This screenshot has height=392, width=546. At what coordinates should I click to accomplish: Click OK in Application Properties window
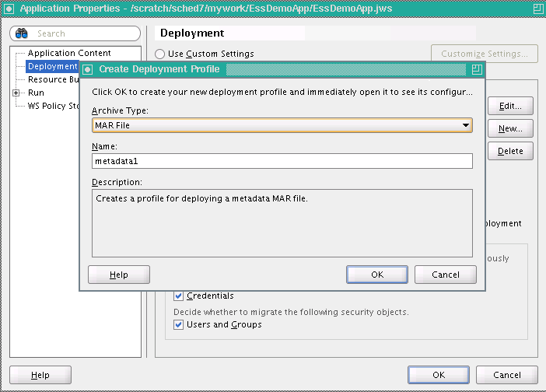click(x=439, y=375)
